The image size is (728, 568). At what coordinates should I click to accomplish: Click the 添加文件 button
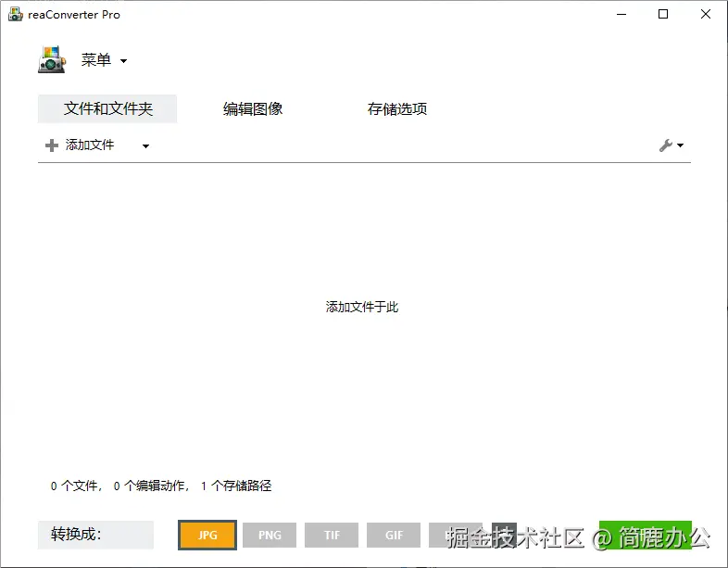click(x=89, y=145)
